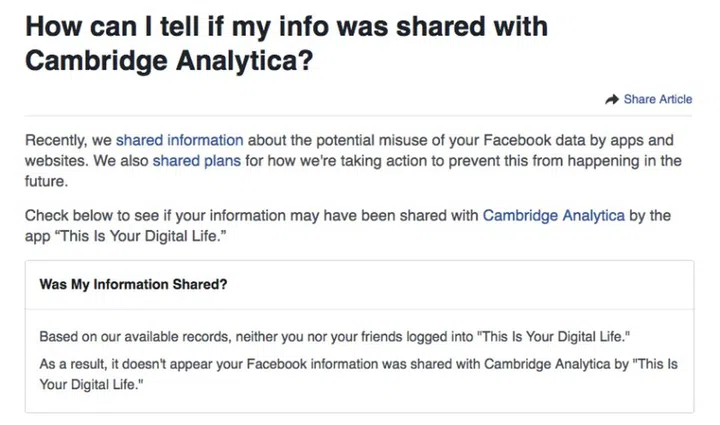This screenshot has height=425, width=720.
Task: Select the "Was My Information Shared?" box header
Action: point(133,284)
